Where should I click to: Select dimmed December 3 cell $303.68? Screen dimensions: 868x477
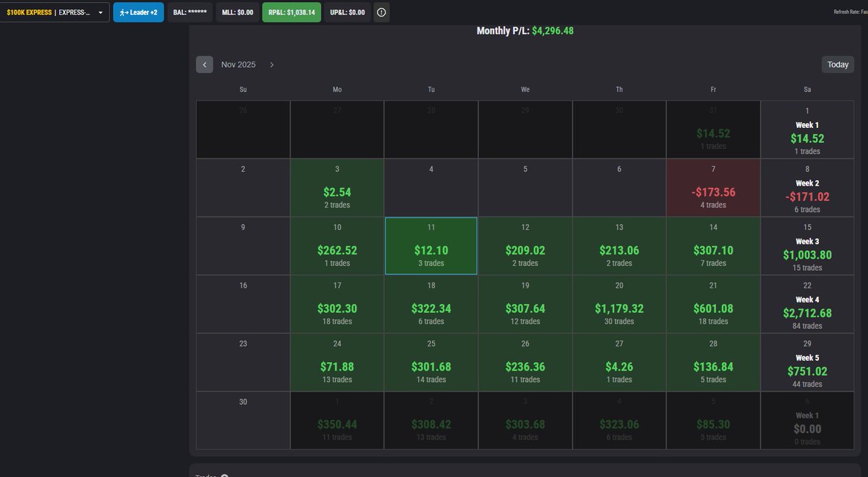(x=525, y=421)
